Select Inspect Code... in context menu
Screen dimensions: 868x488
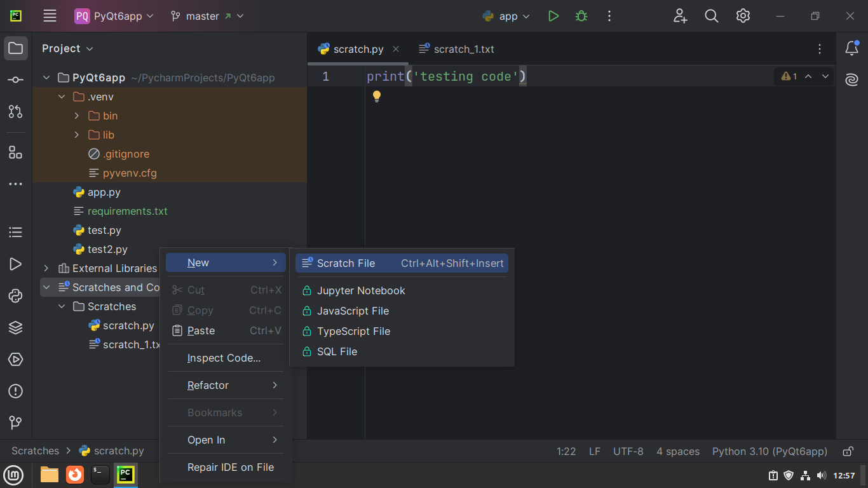[x=226, y=358]
